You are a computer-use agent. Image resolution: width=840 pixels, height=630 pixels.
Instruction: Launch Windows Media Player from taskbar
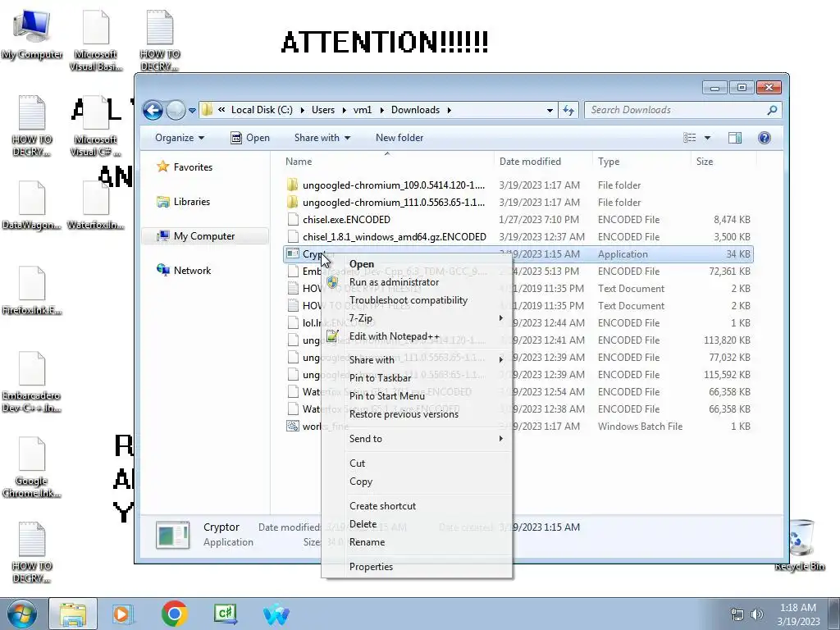tap(122, 614)
